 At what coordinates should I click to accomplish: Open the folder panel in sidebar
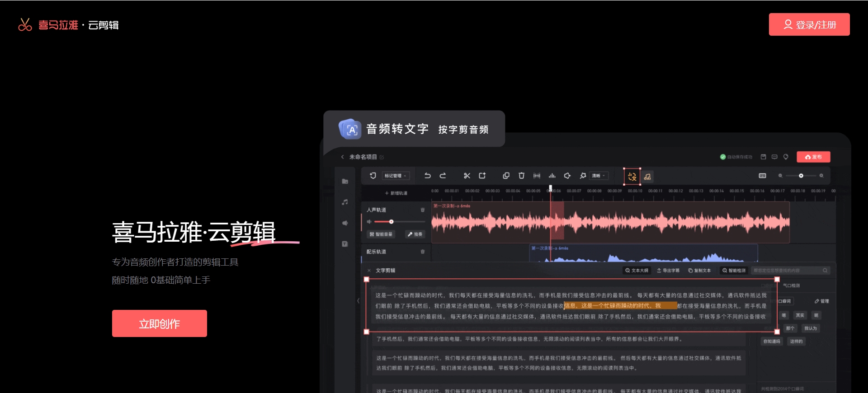[x=345, y=181]
